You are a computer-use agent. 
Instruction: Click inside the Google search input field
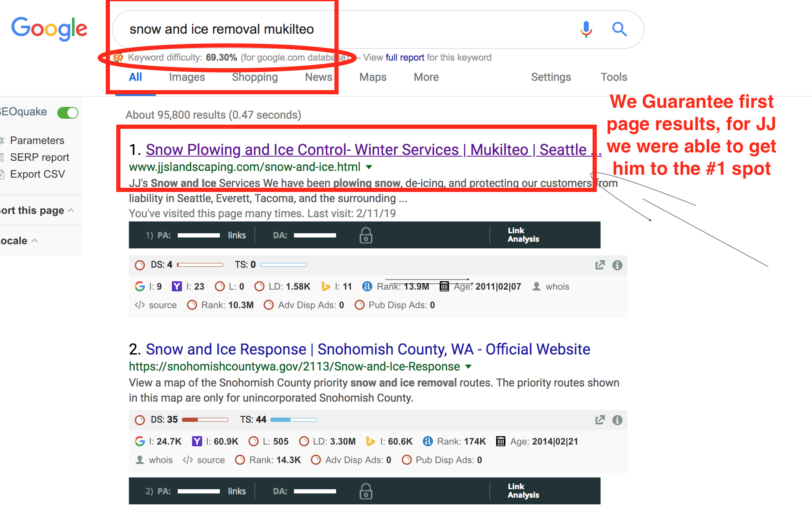coord(421,29)
